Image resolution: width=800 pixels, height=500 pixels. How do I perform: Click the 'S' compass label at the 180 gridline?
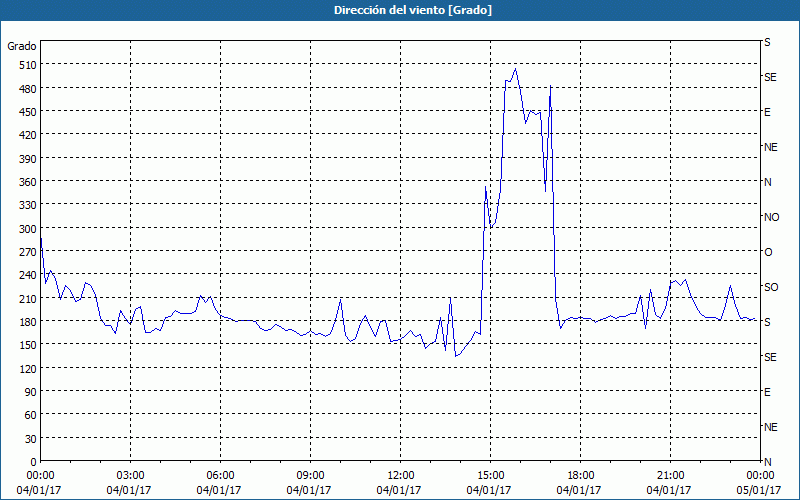tap(767, 322)
